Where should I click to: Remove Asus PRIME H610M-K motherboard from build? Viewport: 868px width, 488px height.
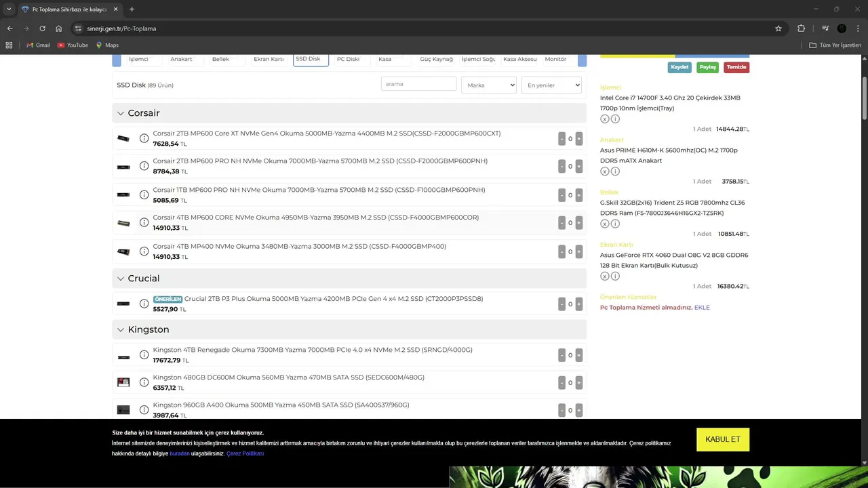604,171
